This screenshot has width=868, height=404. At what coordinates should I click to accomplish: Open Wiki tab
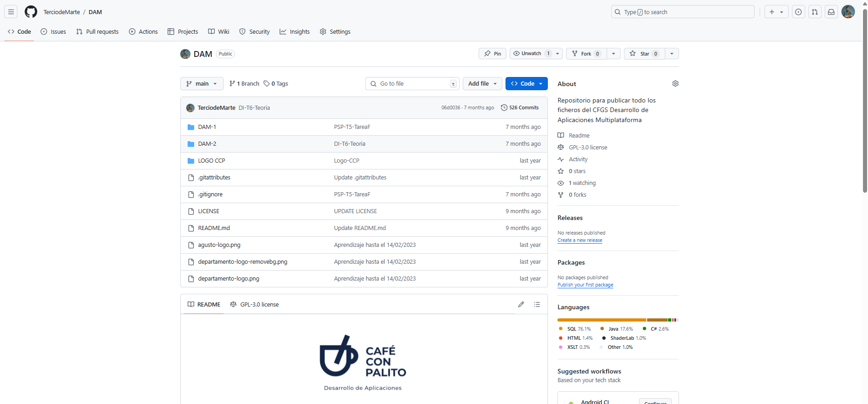coord(219,31)
